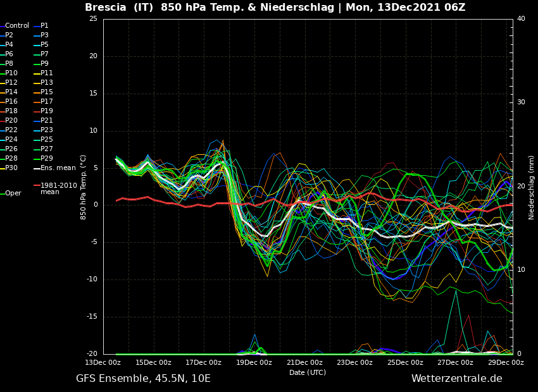The height and width of the screenshot is (392, 538).
Task: Select the P19 legend entry
Action: [43, 111]
